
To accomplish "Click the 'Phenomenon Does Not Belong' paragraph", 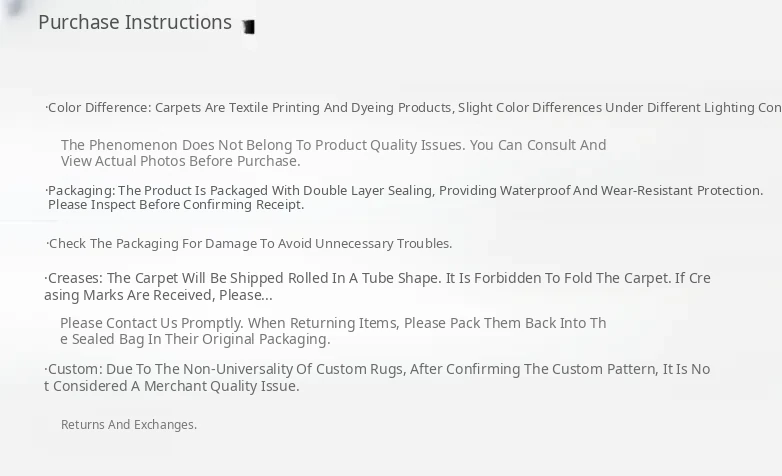I will (x=333, y=145).
